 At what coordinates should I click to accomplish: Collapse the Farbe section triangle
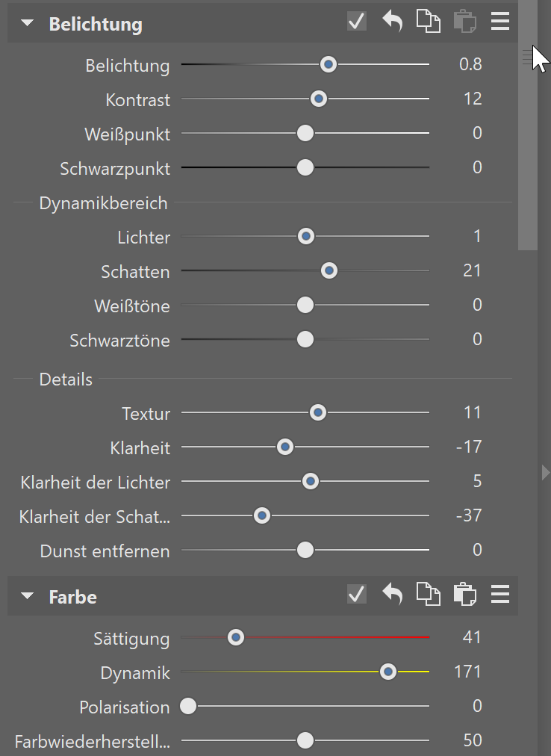pyautogui.click(x=28, y=596)
